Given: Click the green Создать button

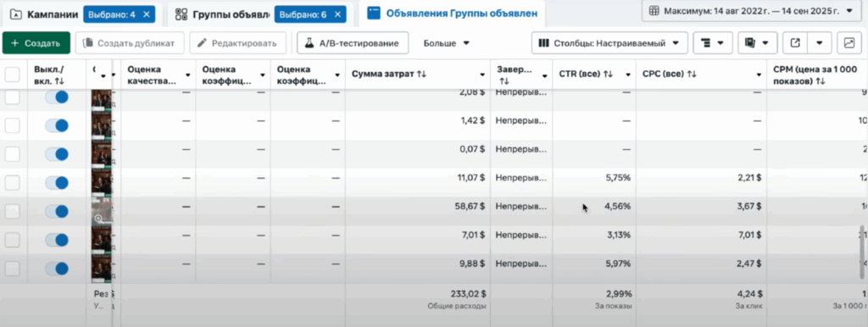Looking at the screenshot, I should 36,43.
